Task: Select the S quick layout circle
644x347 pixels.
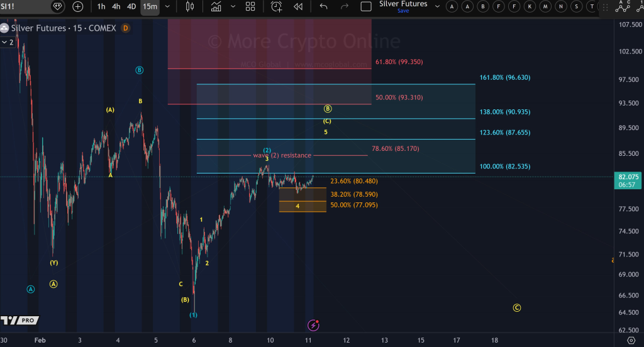Action: pyautogui.click(x=576, y=6)
